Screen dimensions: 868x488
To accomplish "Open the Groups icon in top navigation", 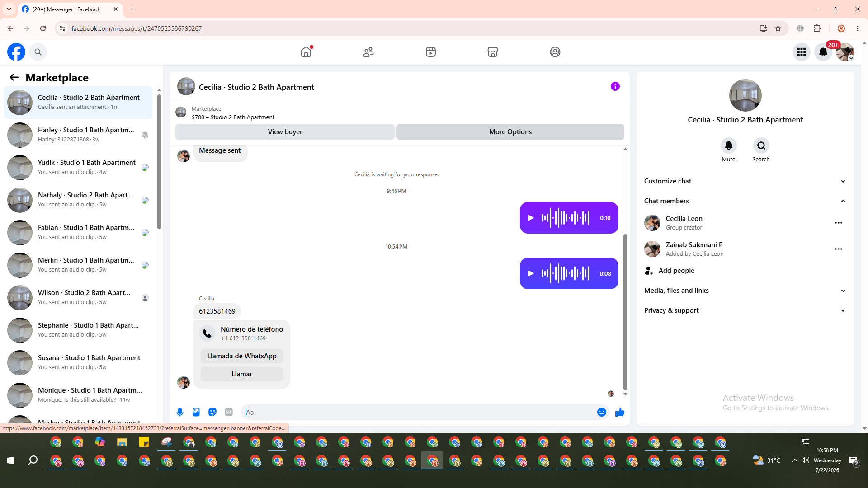I will coord(555,52).
